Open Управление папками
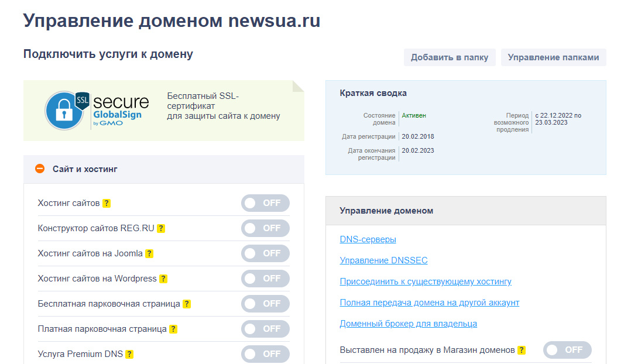The width and height of the screenshot is (631, 364). coord(553,57)
